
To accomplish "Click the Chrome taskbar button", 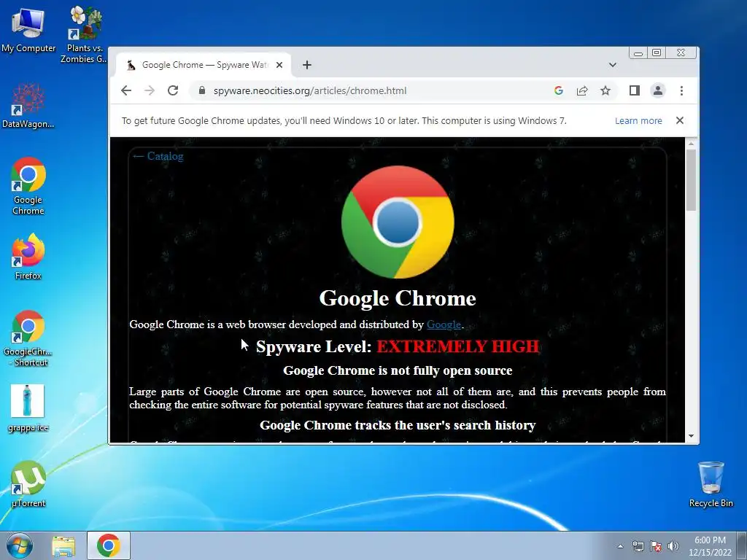I will pyautogui.click(x=109, y=545).
